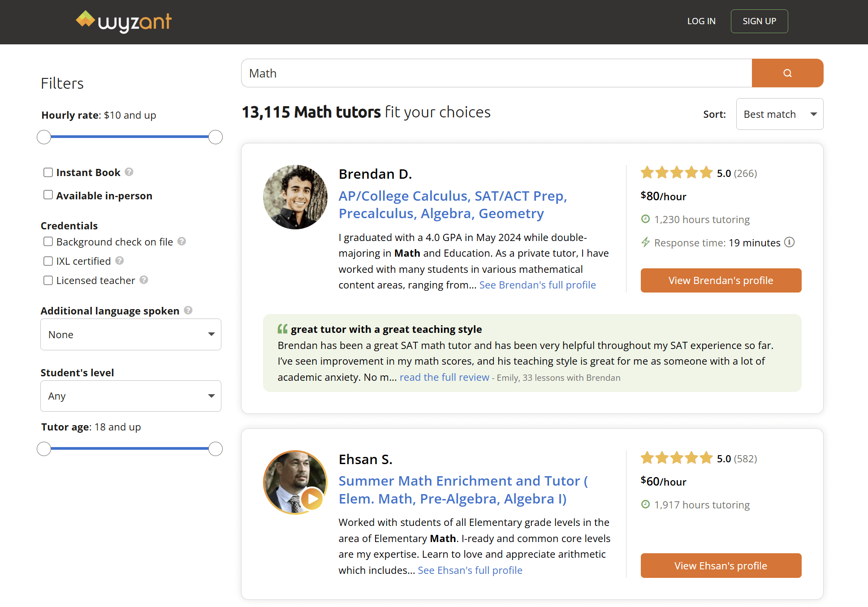Screen dimensions: 868x607
Task: Enable the IXL certified credential filter
Action: click(48, 260)
